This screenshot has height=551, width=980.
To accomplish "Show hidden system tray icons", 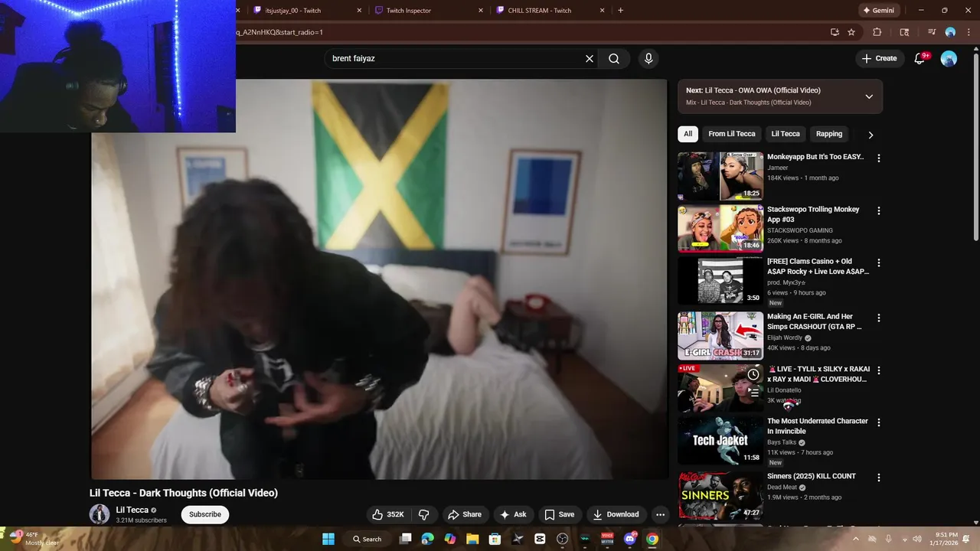I will 855,539.
